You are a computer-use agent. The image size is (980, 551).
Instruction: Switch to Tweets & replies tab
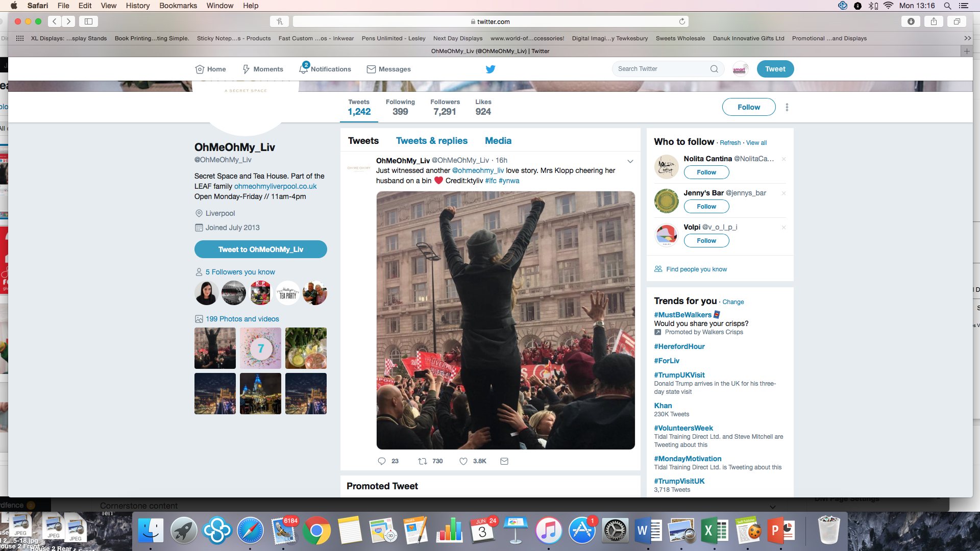point(432,141)
